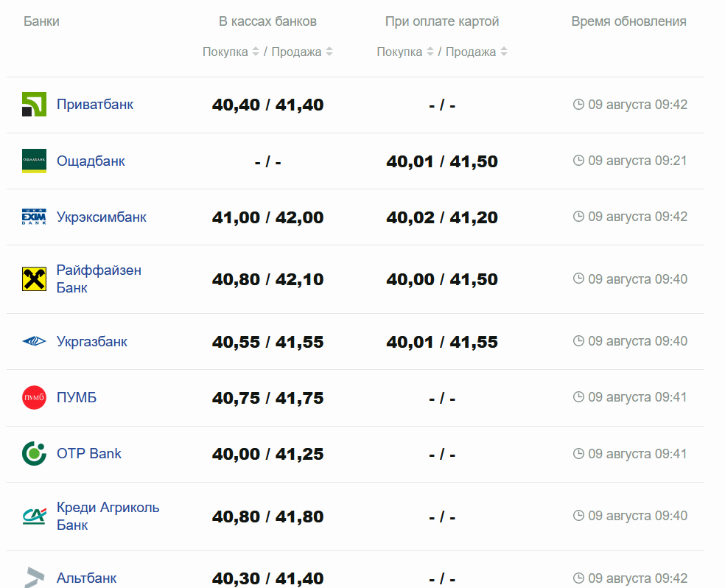
Task: Open the Ощадбанк bank page
Action: pos(91,161)
